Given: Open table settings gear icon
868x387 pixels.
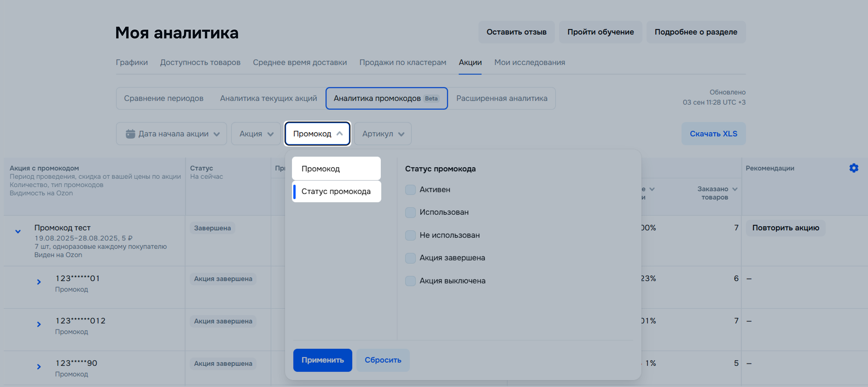Looking at the screenshot, I should (x=853, y=168).
